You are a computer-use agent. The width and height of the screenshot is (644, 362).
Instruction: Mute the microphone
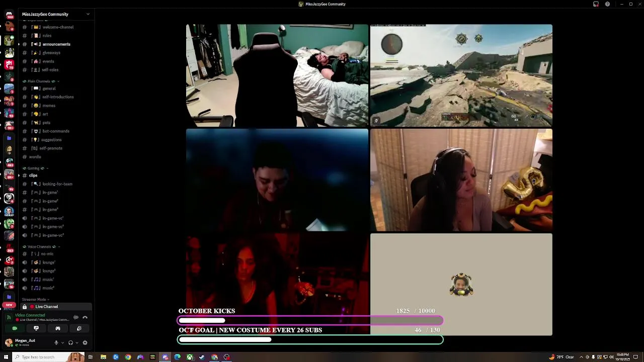tap(56, 343)
